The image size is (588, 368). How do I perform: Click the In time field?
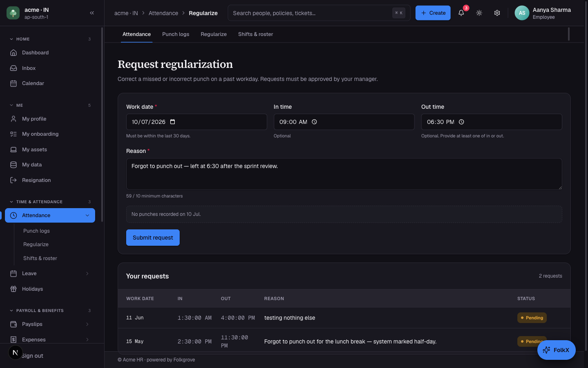(344, 122)
